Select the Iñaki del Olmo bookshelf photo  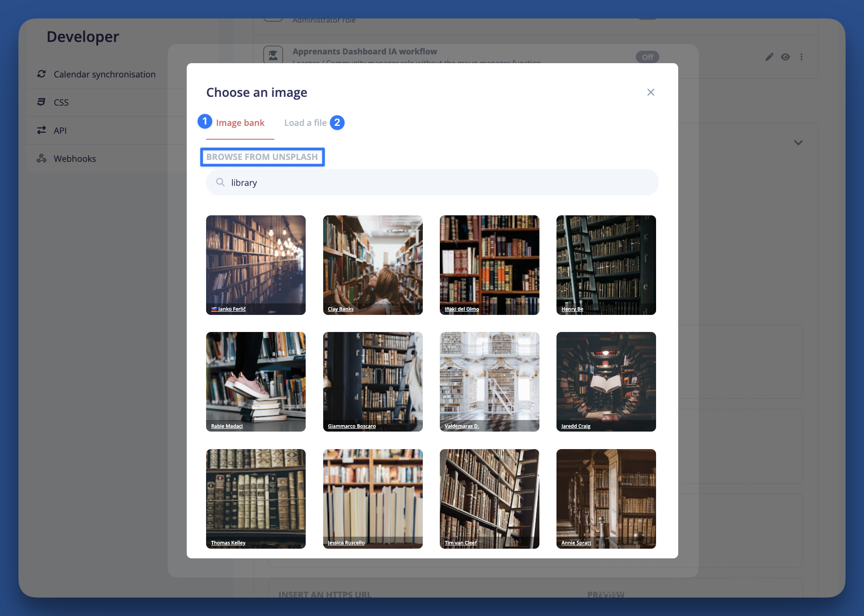point(490,265)
